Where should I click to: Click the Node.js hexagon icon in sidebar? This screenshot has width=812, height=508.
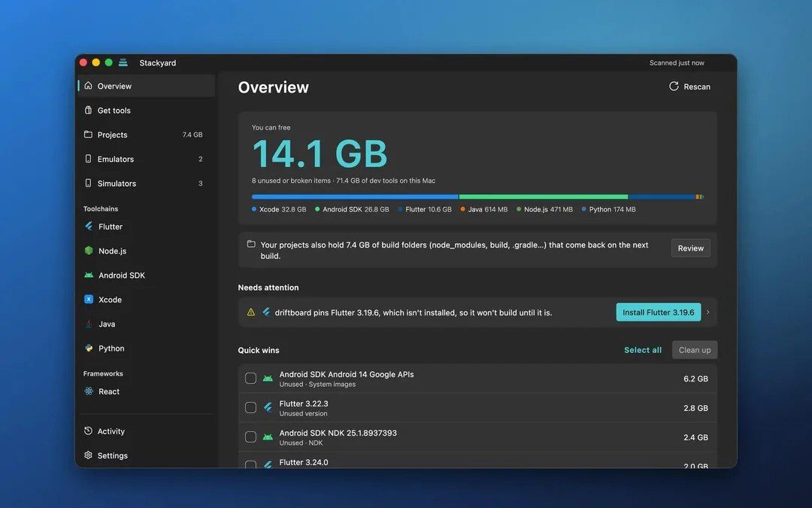pos(89,251)
